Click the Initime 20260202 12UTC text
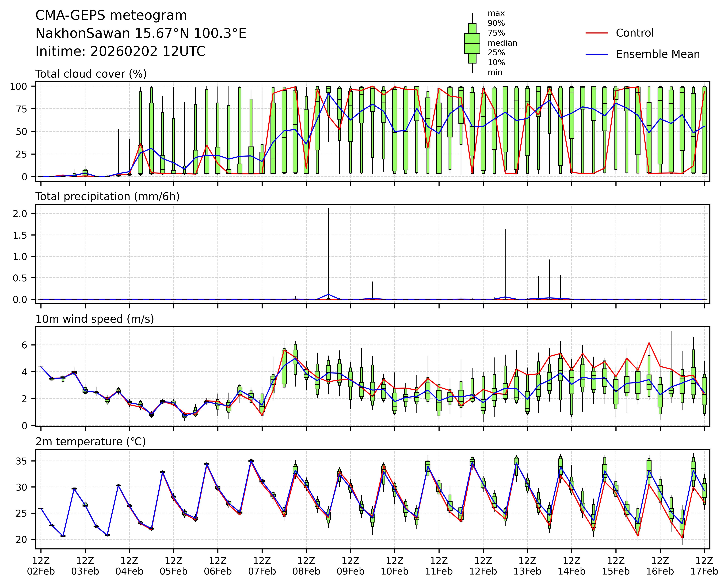This screenshot has width=728, height=586. (120, 51)
